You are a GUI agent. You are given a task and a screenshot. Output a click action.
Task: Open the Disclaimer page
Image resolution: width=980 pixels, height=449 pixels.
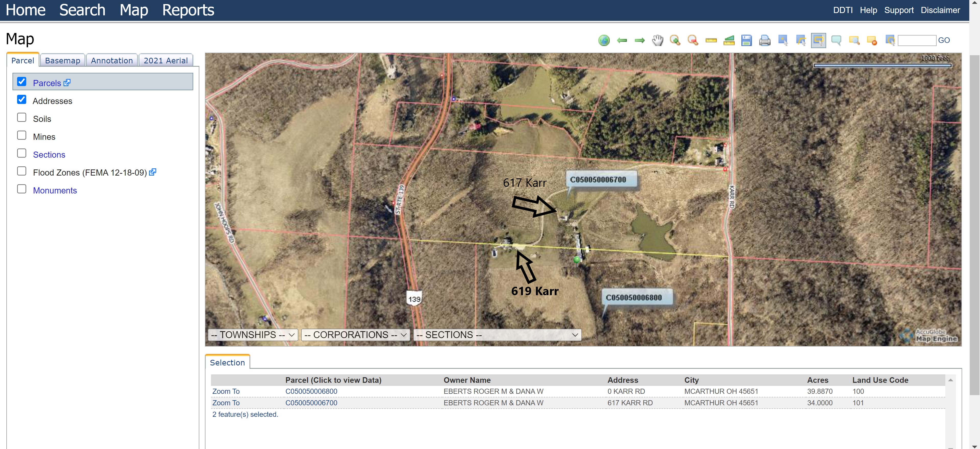(940, 10)
